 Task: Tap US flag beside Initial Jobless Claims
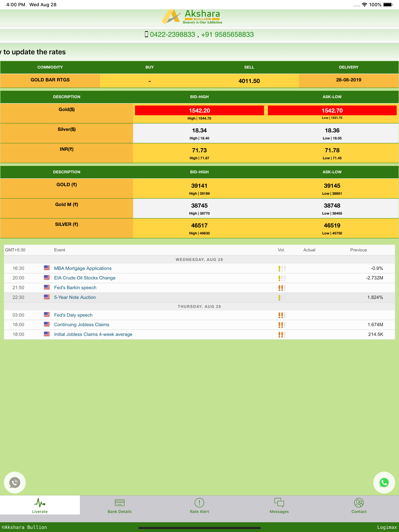[47, 334]
